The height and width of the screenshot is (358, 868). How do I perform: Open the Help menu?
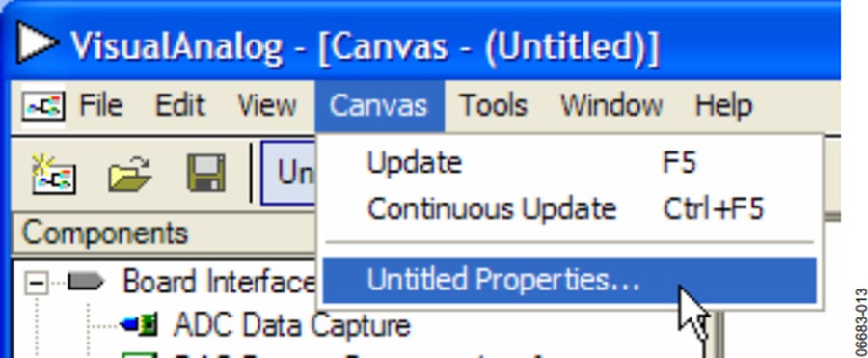pyautogui.click(x=723, y=105)
